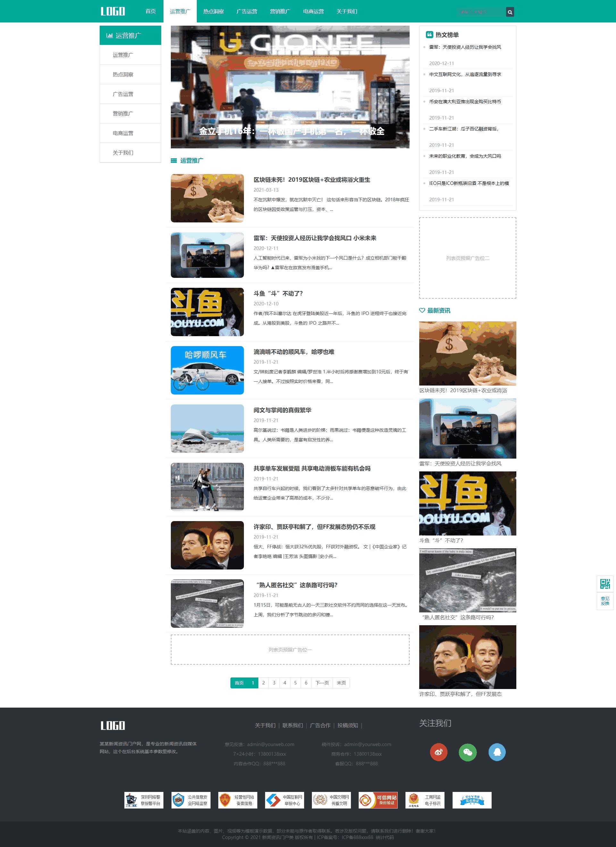Viewport: 616px width, 847px height.
Task: Click the 中国互联网举报中心 badge
Action: [x=284, y=800]
